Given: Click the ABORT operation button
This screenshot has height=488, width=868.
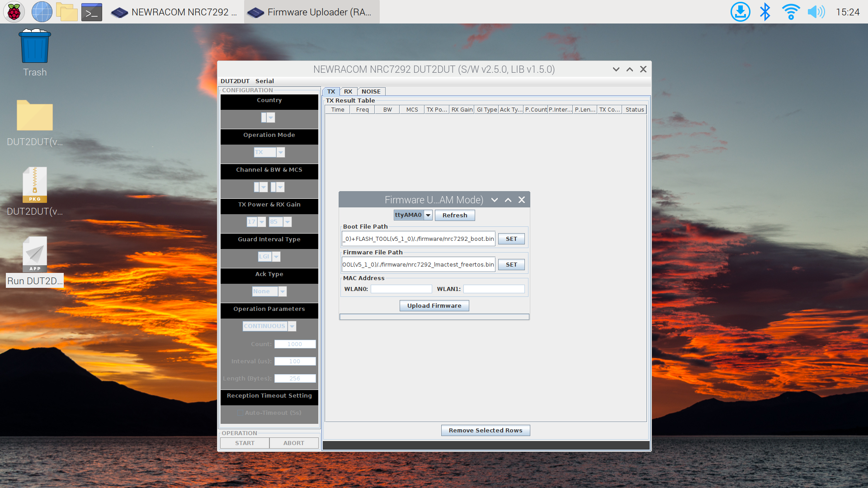Looking at the screenshot, I should (x=294, y=443).
